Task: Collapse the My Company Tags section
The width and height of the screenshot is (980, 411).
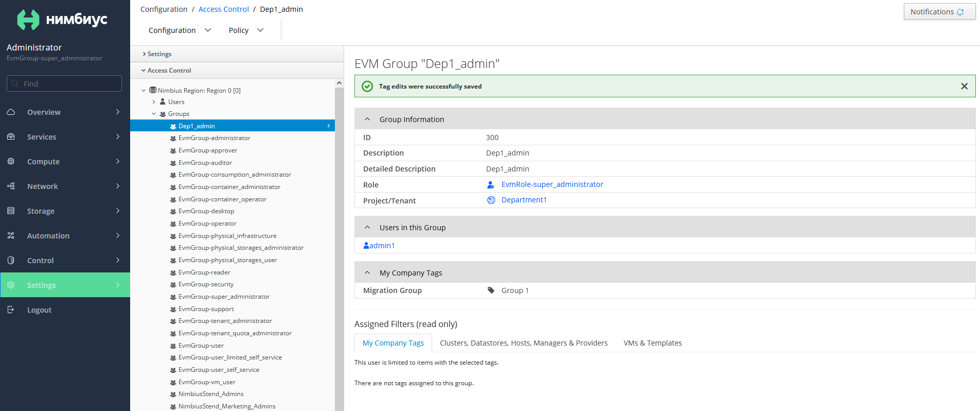Action: click(367, 272)
